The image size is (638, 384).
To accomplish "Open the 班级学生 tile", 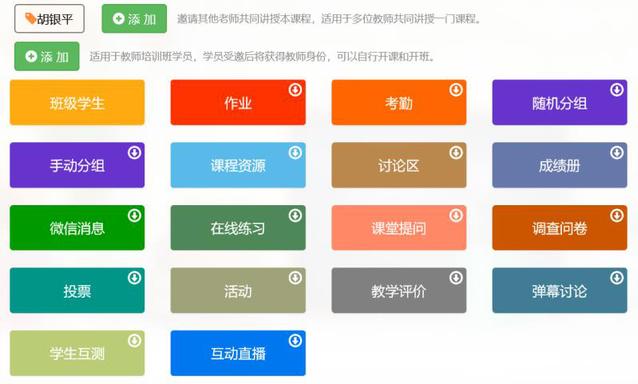I will (77, 103).
